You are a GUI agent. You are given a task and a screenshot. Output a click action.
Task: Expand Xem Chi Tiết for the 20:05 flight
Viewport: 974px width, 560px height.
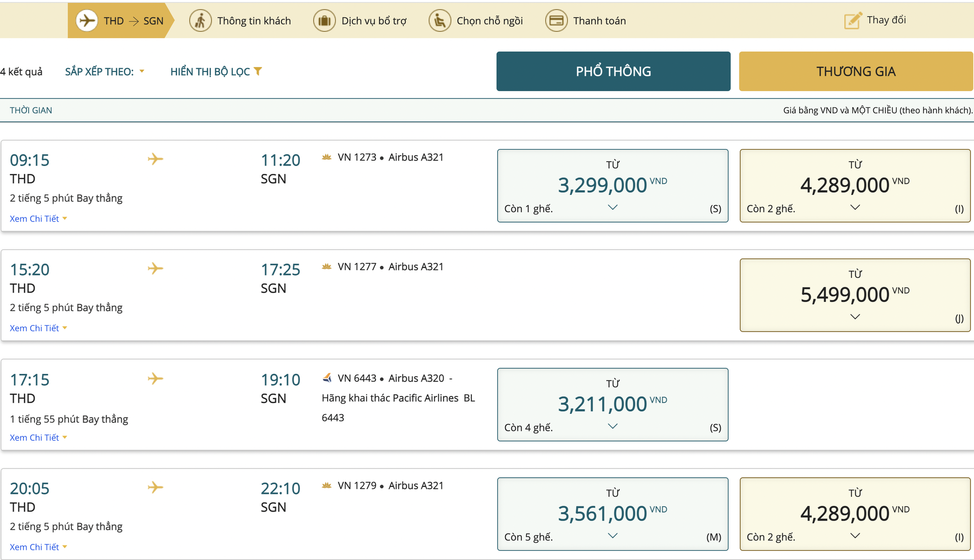[38, 547]
